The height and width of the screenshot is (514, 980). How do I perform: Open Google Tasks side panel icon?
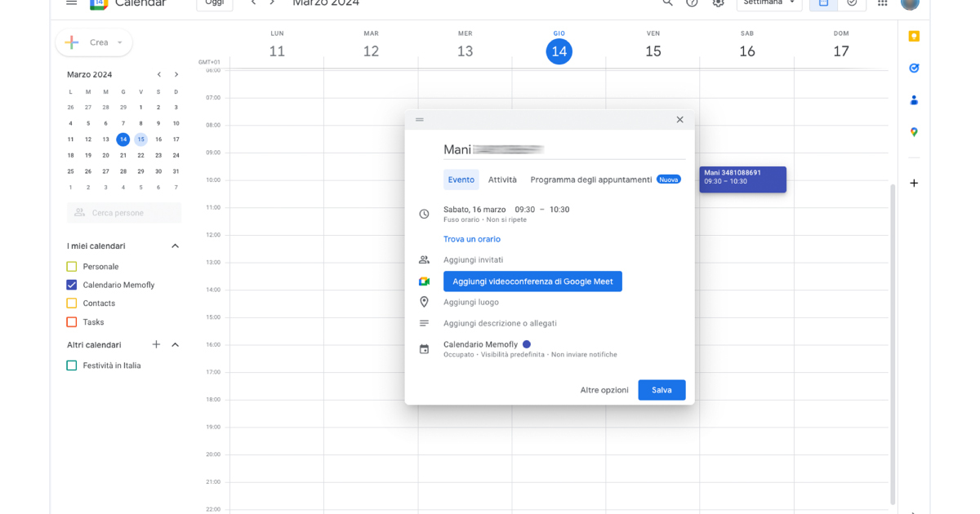click(x=914, y=68)
